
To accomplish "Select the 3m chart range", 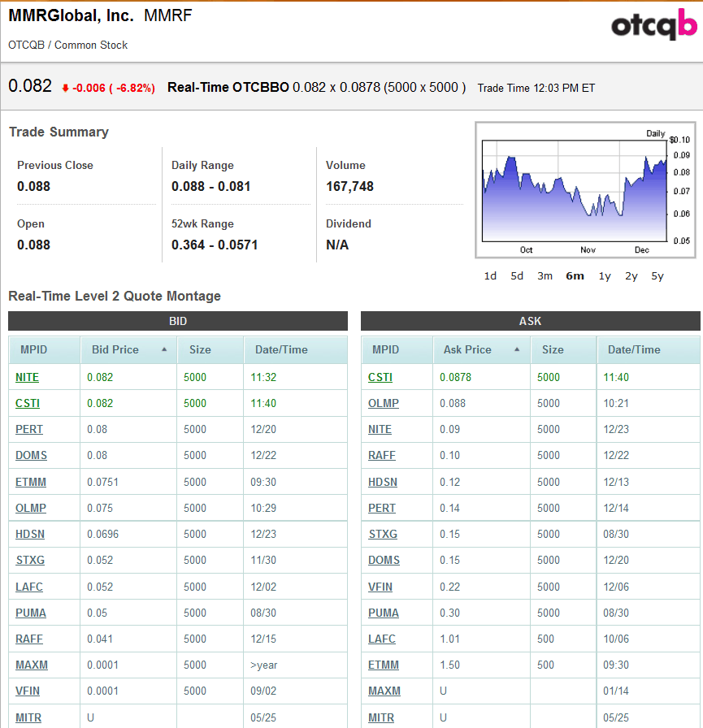I will tap(545, 275).
